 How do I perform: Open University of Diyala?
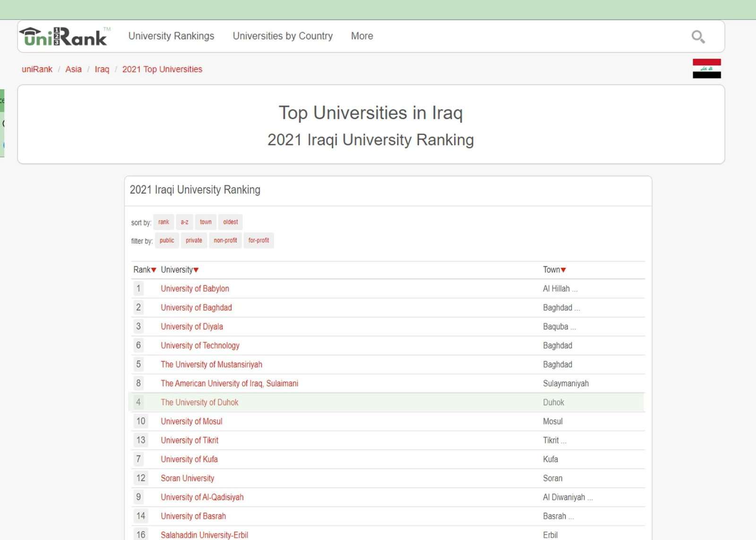192,326
